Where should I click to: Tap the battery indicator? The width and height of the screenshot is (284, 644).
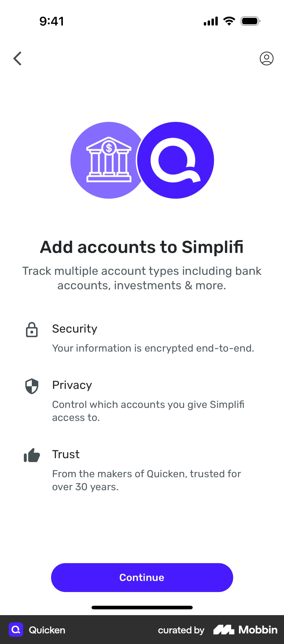point(250,21)
